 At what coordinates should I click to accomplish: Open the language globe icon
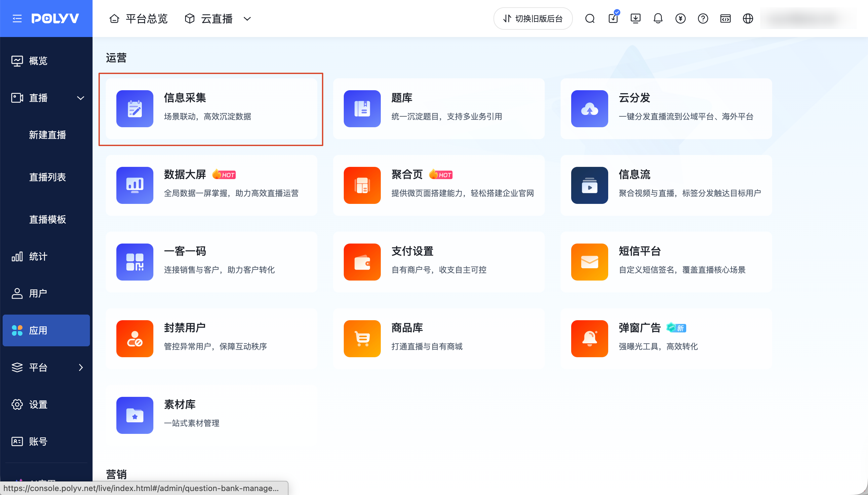[x=748, y=19]
